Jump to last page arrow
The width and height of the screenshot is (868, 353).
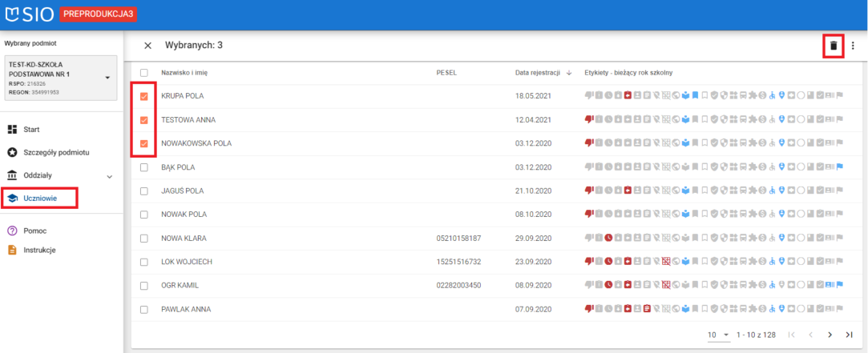pyautogui.click(x=849, y=334)
